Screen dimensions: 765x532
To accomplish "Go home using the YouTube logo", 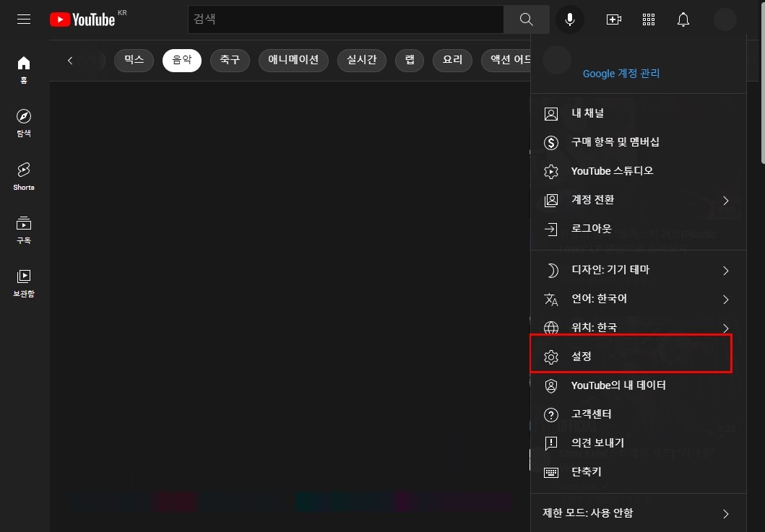I will [x=82, y=19].
